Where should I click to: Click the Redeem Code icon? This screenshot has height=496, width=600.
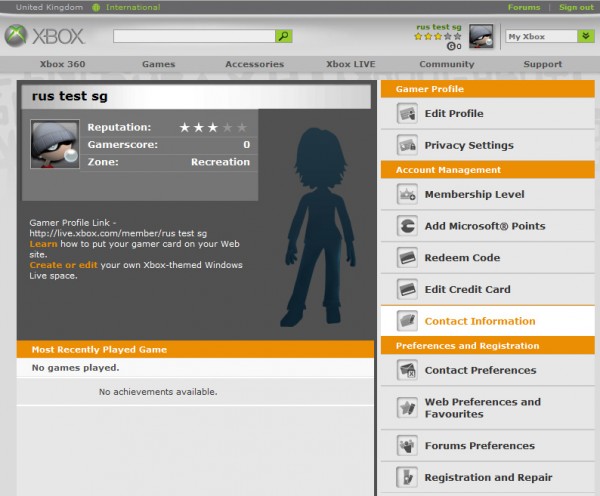click(407, 258)
